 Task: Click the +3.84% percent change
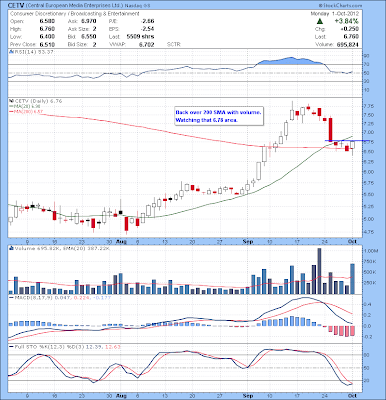[347, 21]
